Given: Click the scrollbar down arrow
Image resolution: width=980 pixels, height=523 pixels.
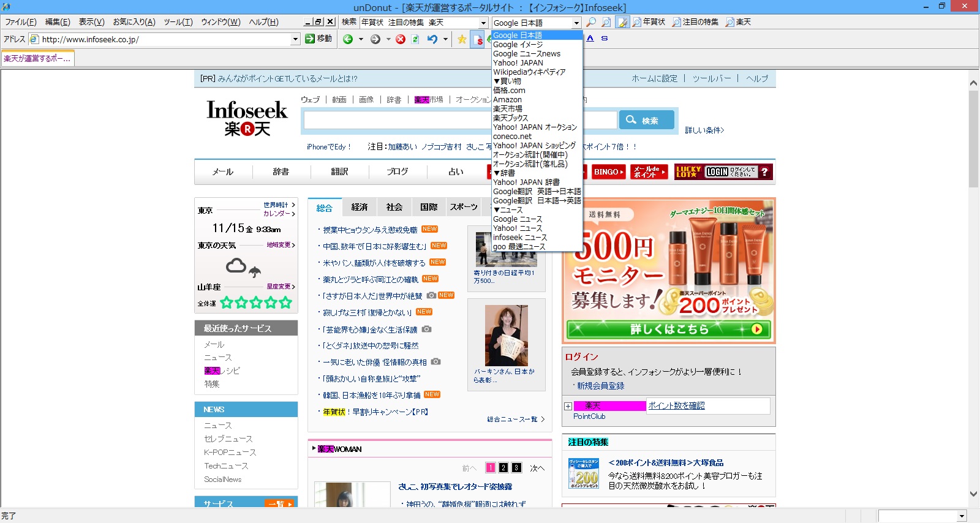Looking at the screenshot, I should (x=973, y=494).
